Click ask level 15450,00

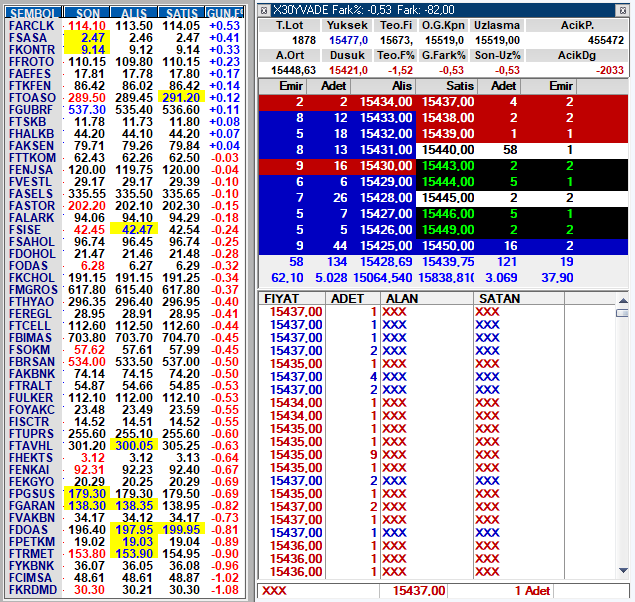tap(448, 246)
